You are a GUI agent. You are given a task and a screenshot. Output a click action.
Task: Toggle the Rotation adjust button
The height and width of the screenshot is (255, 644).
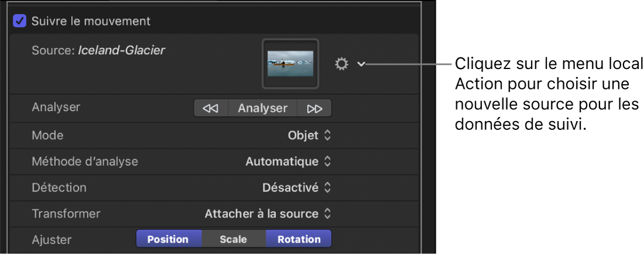(x=299, y=239)
